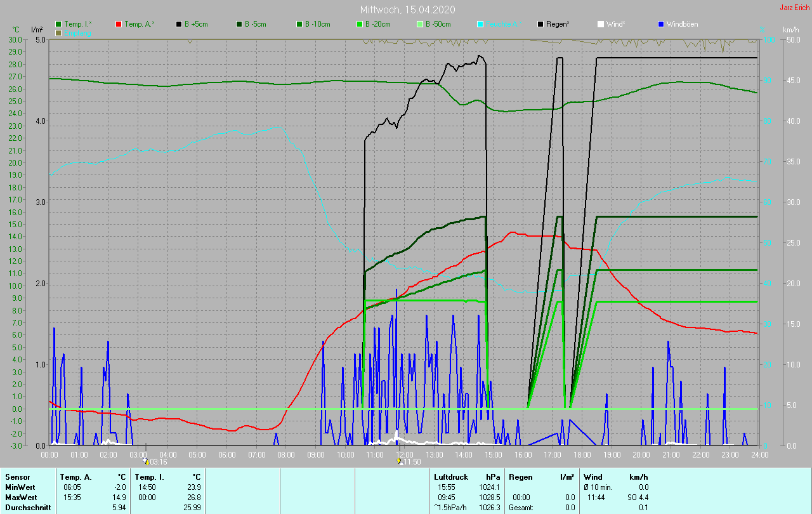Click the cyan legend square before Regen
The width and height of the screenshot is (812, 514).
coord(480,24)
